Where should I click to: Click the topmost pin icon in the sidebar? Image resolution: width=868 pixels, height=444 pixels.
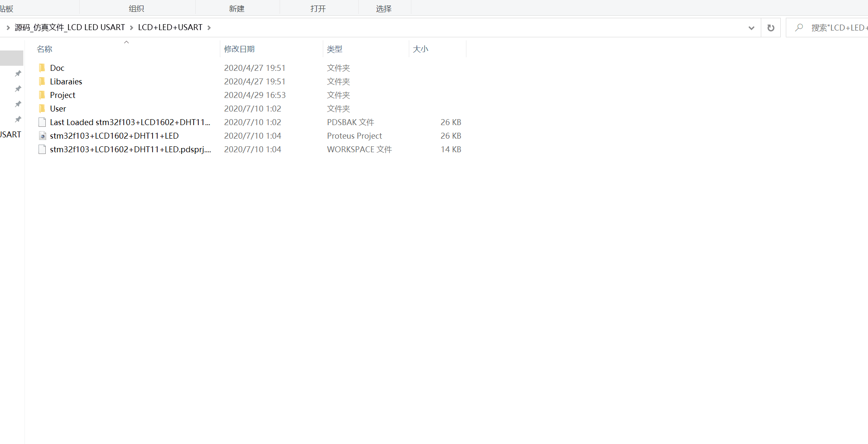[18, 73]
